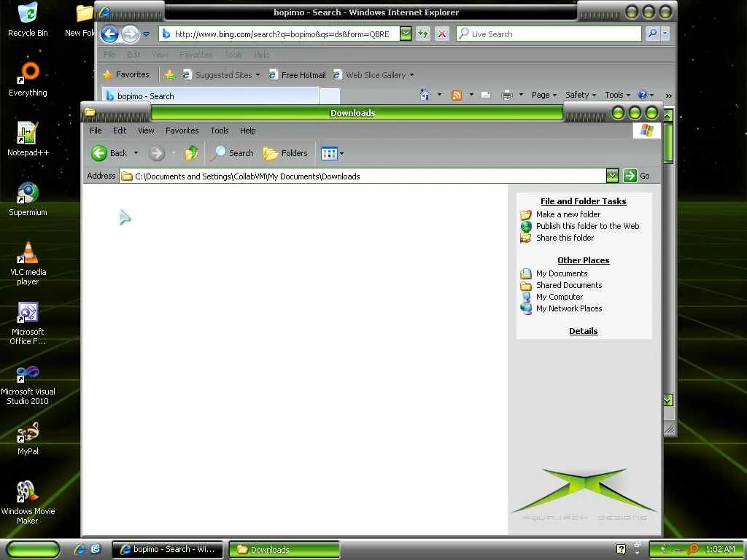Click inside the Live Search box
Image resolution: width=747 pixels, height=560 pixels.
click(x=549, y=34)
